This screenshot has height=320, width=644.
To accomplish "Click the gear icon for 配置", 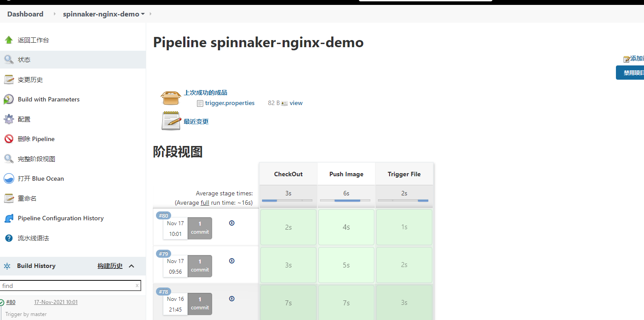I will (8, 119).
